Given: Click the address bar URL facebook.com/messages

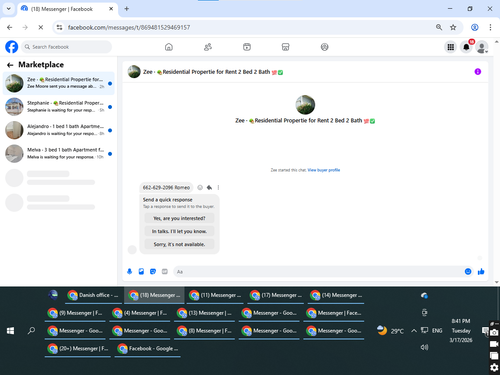Looking at the screenshot, I should pyautogui.click(x=129, y=27).
